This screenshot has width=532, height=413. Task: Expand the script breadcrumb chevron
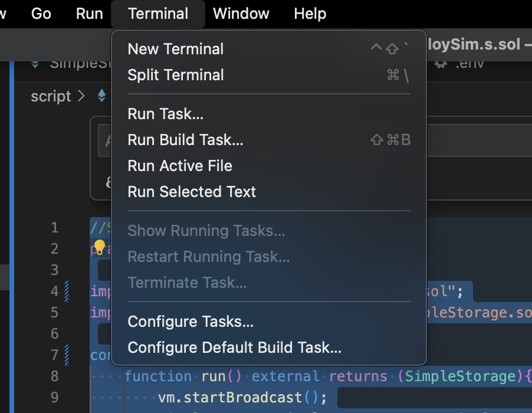(81, 96)
